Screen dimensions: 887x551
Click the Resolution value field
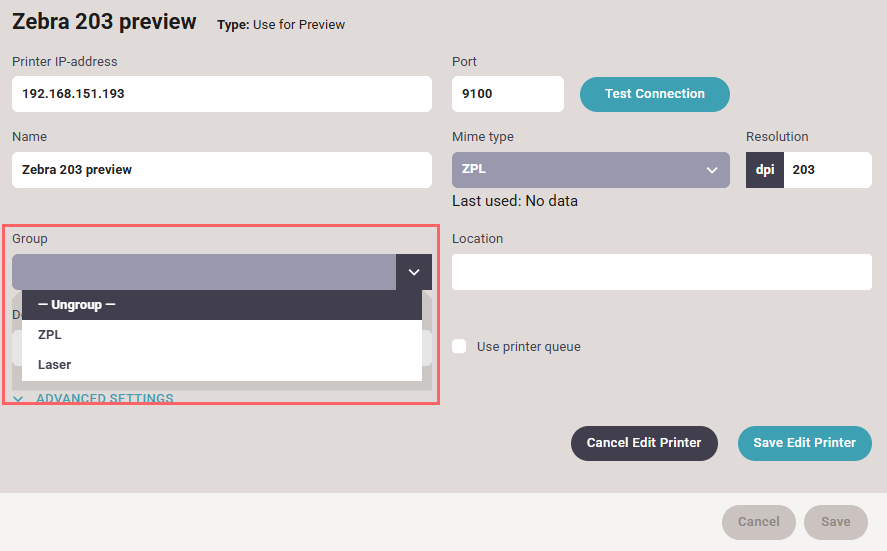827,170
